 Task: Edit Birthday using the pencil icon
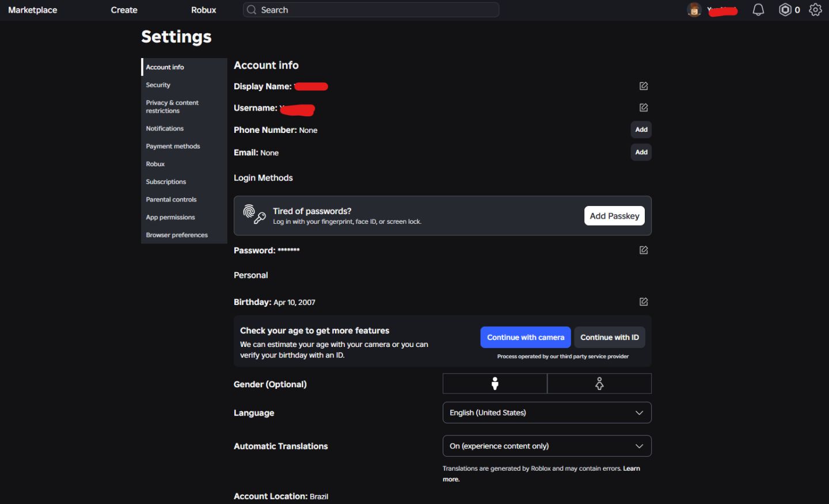(x=644, y=302)
